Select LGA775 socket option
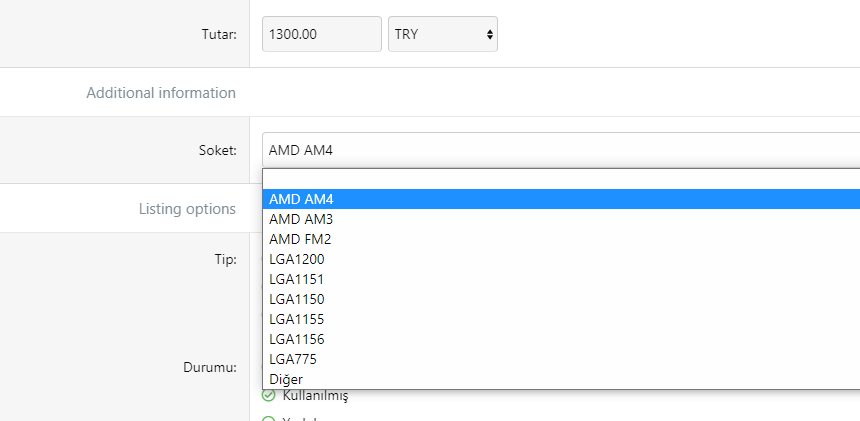 560,359
